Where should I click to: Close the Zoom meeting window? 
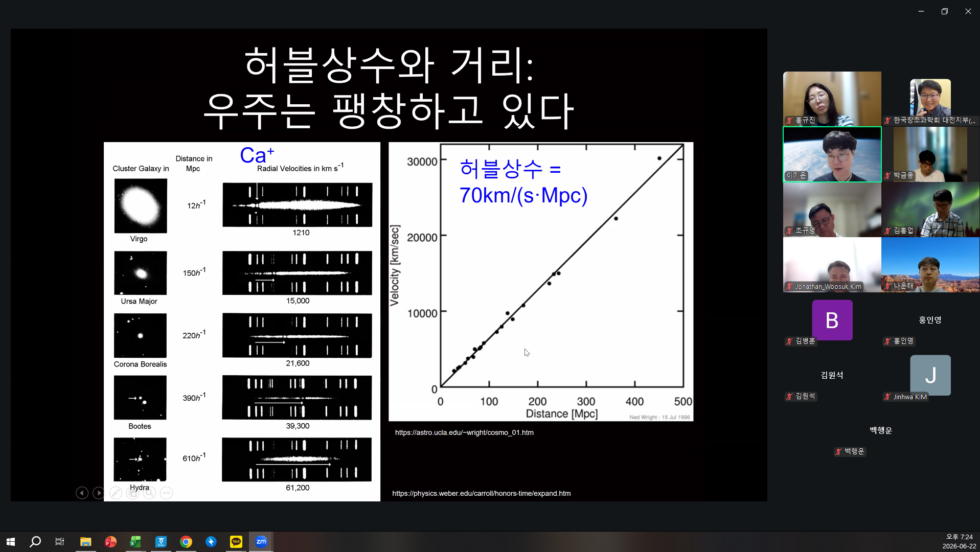click(968, 11)
